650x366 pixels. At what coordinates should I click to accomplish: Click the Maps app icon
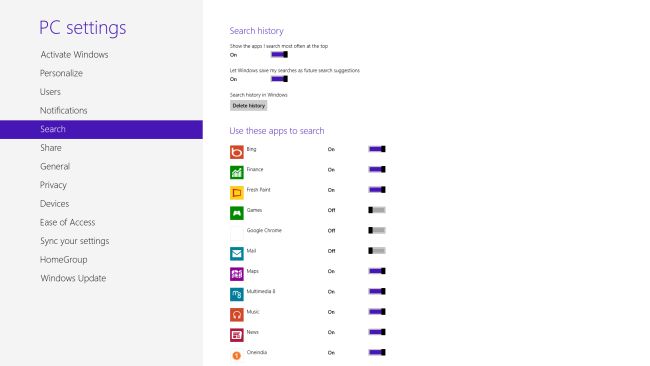click(237, 274)
